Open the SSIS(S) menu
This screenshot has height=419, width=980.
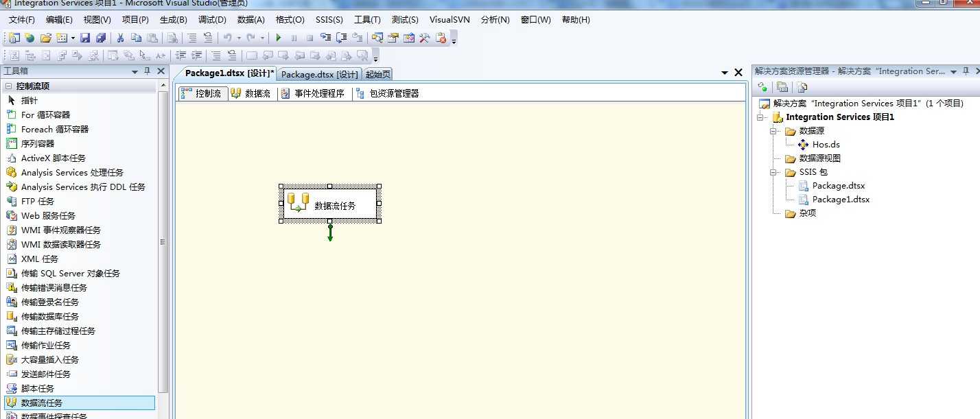click(x=329, y=20)
